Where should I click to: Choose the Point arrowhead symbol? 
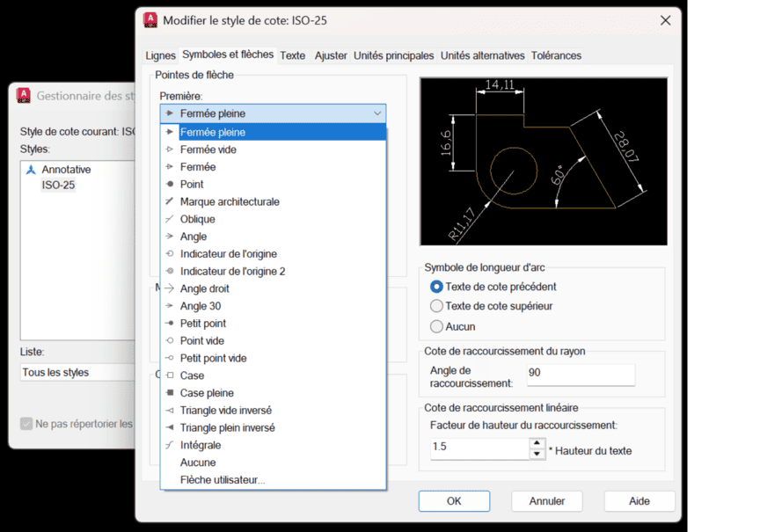[x=171, y=185]
